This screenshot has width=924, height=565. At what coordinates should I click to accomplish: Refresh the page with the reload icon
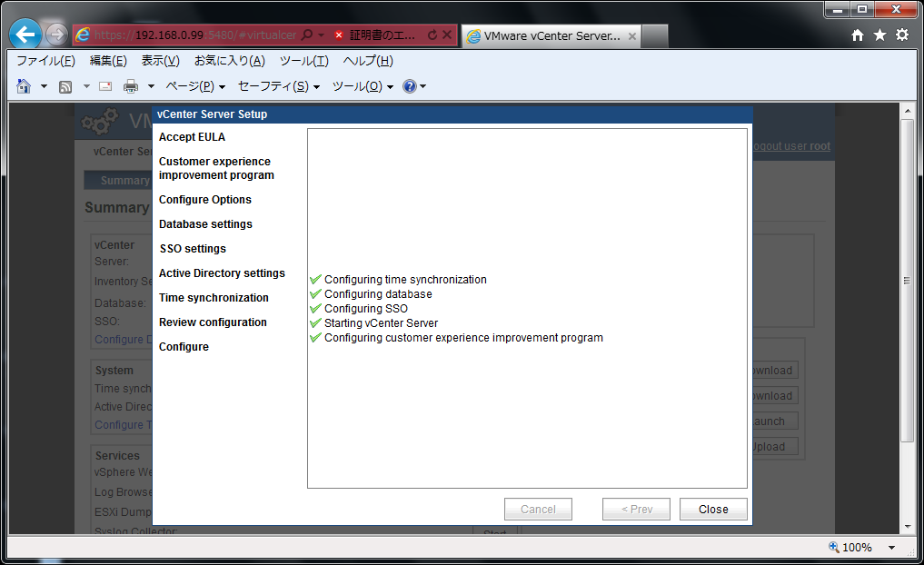(432, 35)
